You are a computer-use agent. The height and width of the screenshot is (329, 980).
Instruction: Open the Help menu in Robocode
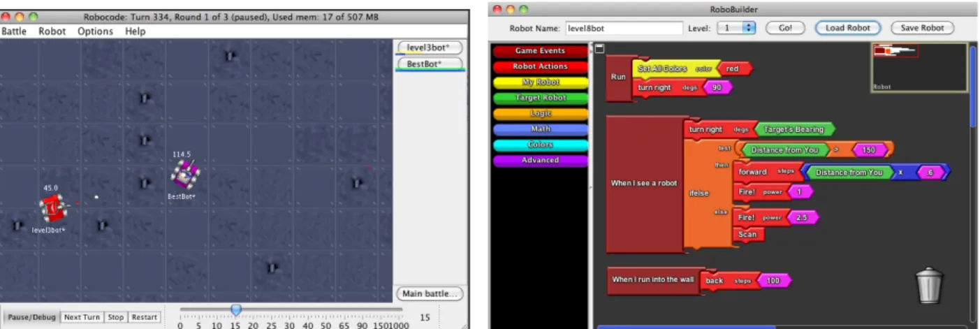click(x=136, y=31)
